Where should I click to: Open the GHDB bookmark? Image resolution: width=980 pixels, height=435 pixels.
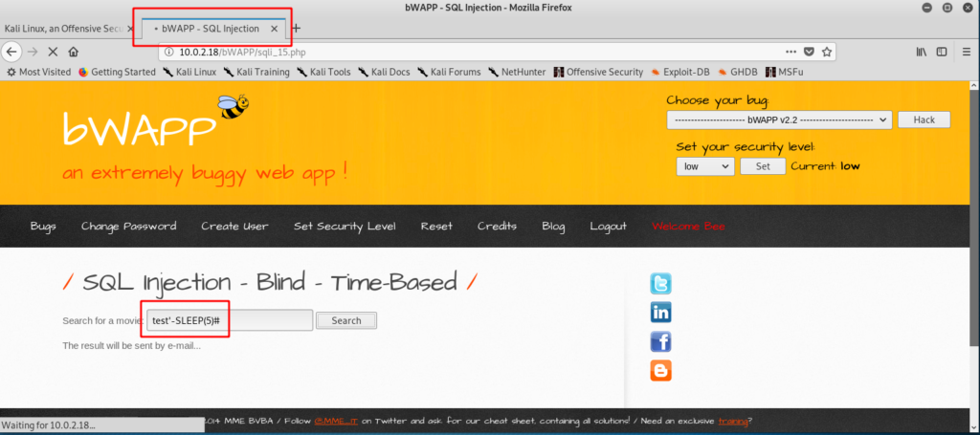(x=738, y=72)
